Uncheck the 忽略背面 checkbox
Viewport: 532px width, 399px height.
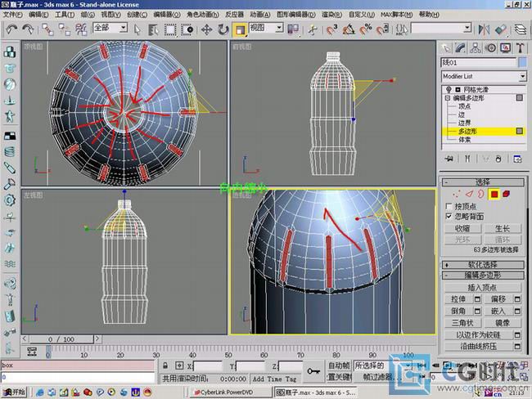pyautogui.click(x=449, y=217)
